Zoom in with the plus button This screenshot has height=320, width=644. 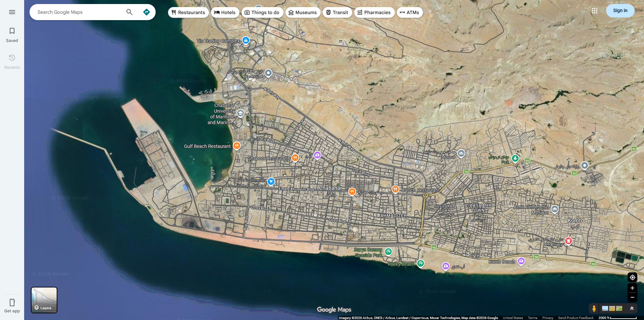coord(632,288)
